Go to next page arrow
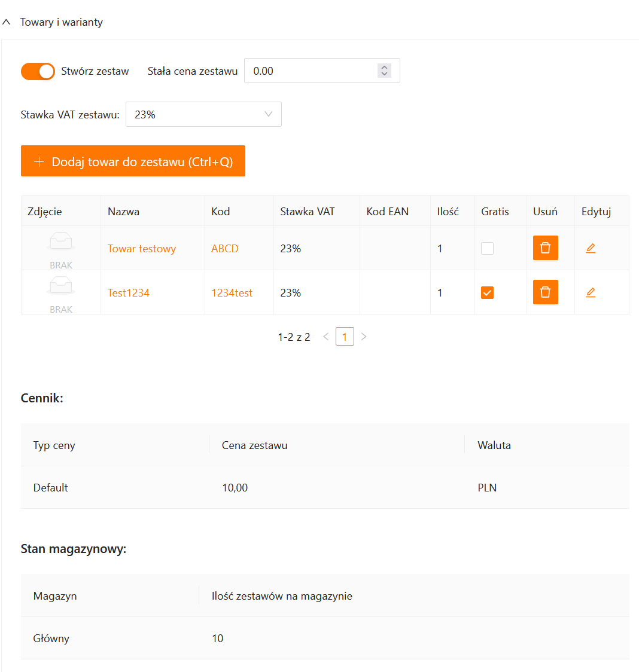The width and height of the screenshot is (639, 672). [x=364, y=337]
